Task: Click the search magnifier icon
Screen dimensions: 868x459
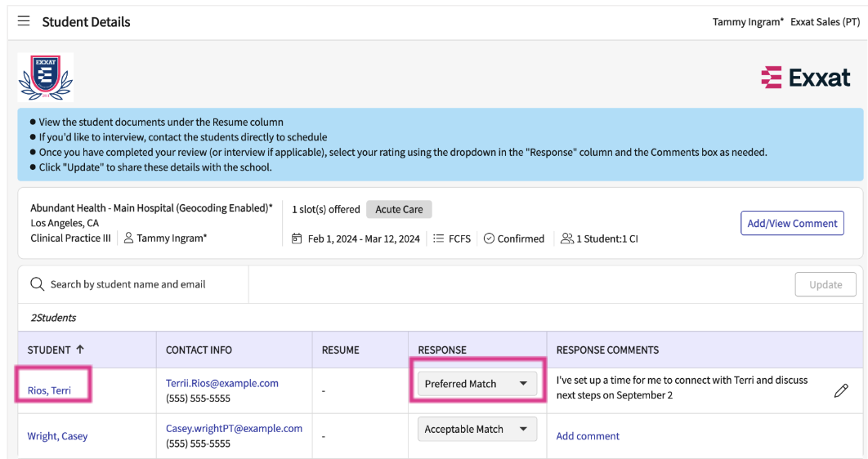Action: pos(37,284)
